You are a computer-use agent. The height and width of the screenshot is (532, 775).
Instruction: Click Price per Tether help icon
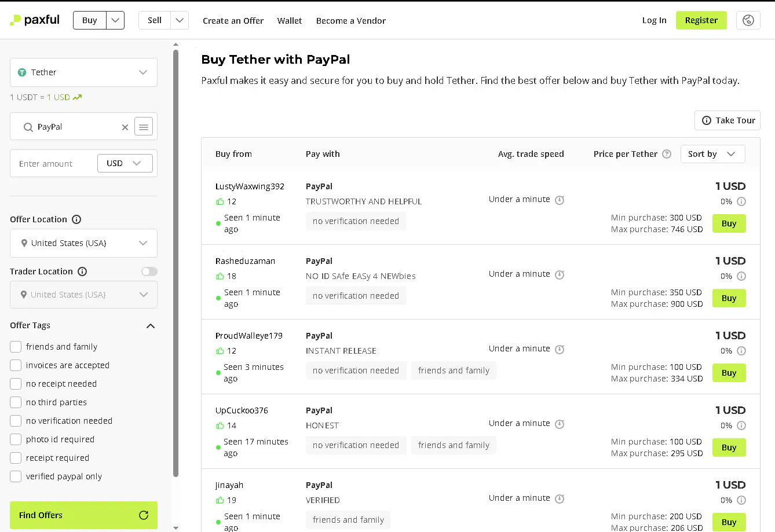[x=667, y=154]
